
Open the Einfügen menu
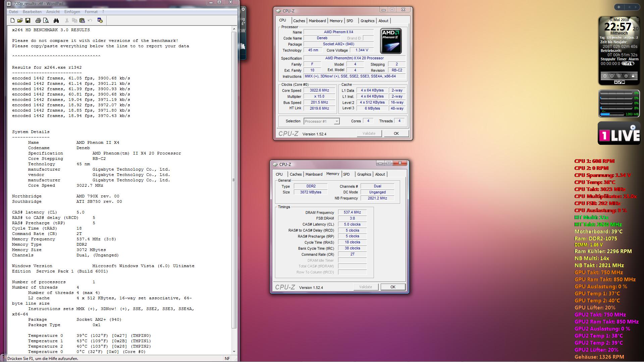72,12
